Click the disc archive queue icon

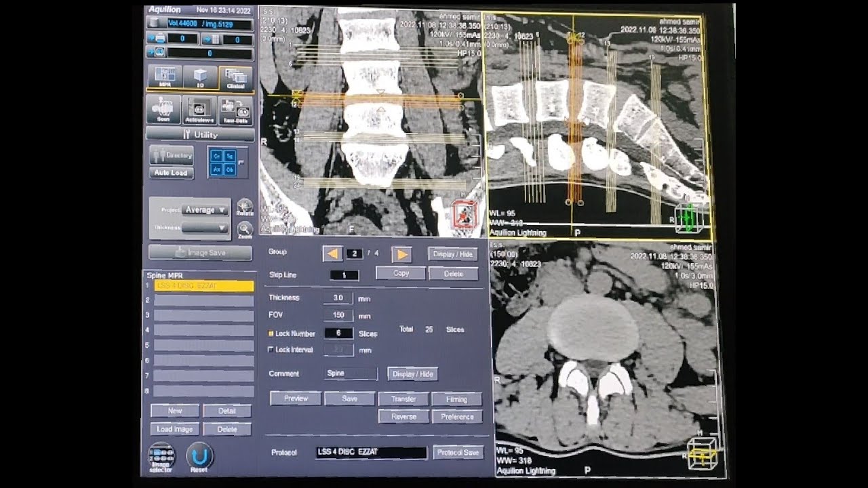pos(155,52)
